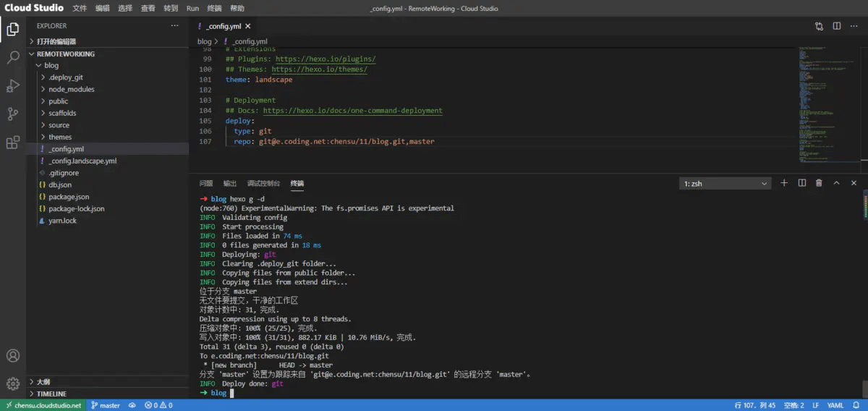Open the notifications bell in status bar
Screen dimensions: 868x411
pyautogui.click(x=856, y=405)
